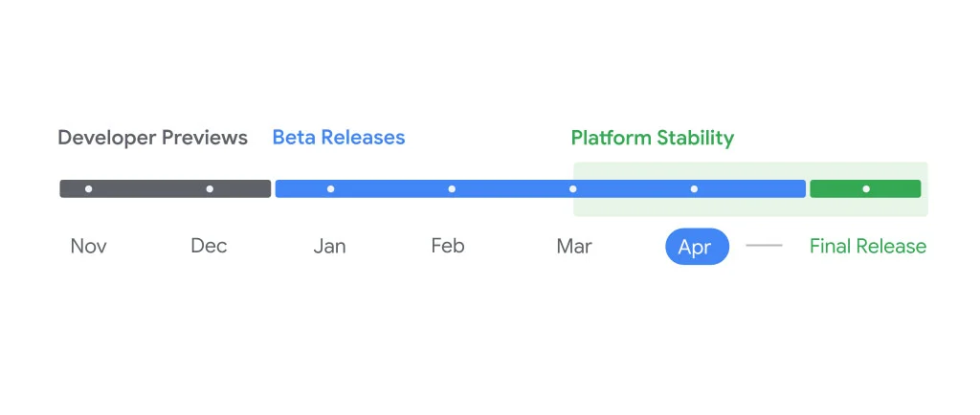Click the dot on the green bar
Viewport: 980px width, 415px height.
click(x=866, y=189)
